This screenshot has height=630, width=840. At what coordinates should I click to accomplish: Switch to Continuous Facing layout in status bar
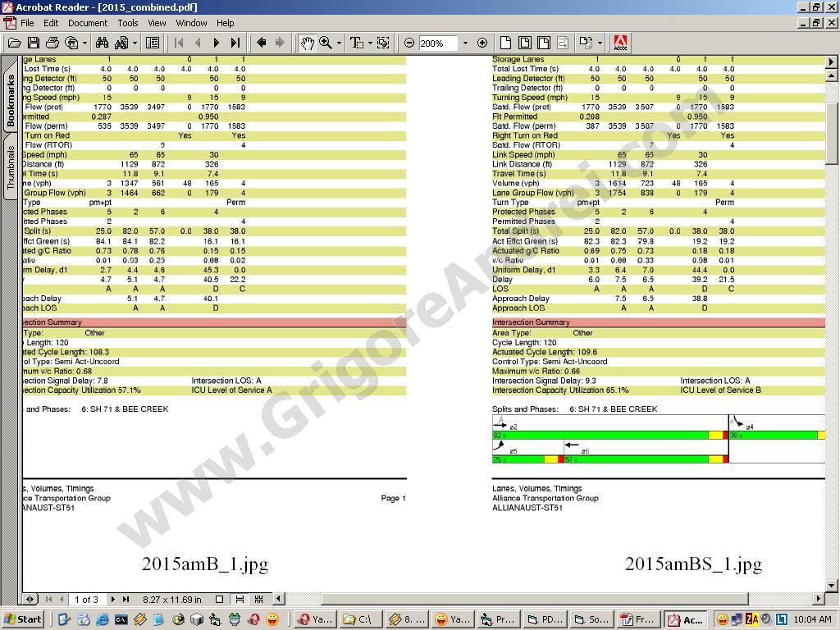click(258, 599)
